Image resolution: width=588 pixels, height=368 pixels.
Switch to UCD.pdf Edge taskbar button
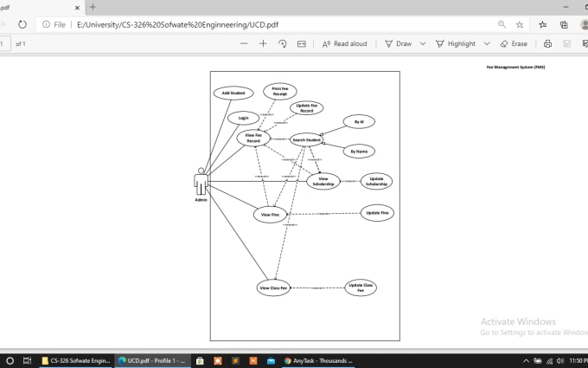[x=152, y=361]
